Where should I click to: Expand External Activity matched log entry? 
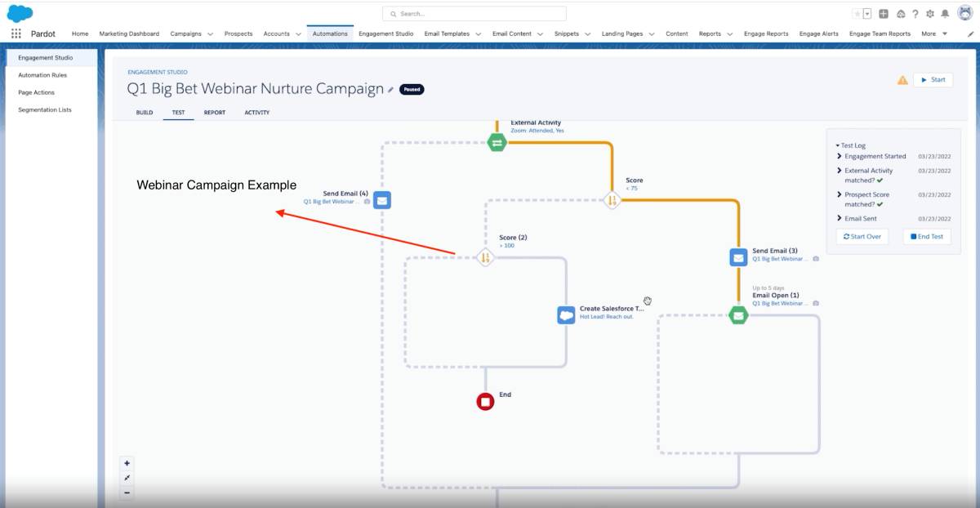839,171
